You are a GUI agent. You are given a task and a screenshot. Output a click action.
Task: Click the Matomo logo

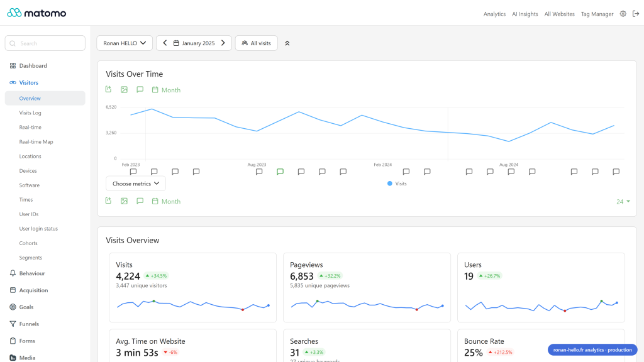(x=36, y=13)
